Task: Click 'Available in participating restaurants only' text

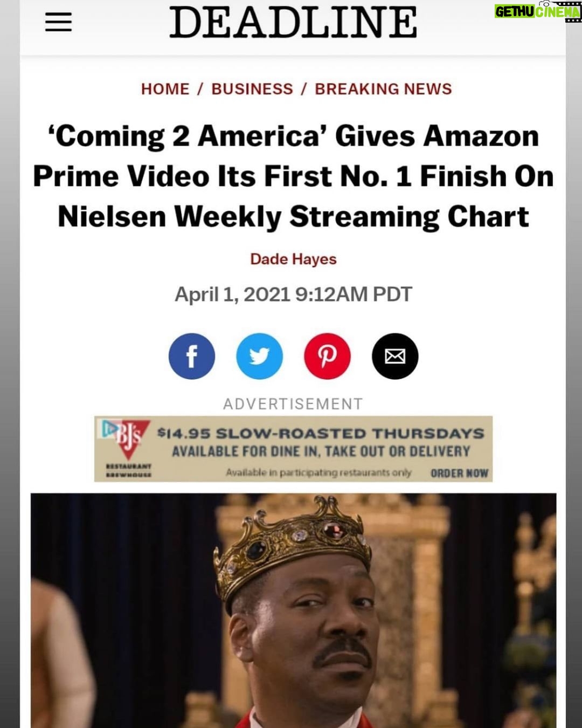Action: point(318,473)
